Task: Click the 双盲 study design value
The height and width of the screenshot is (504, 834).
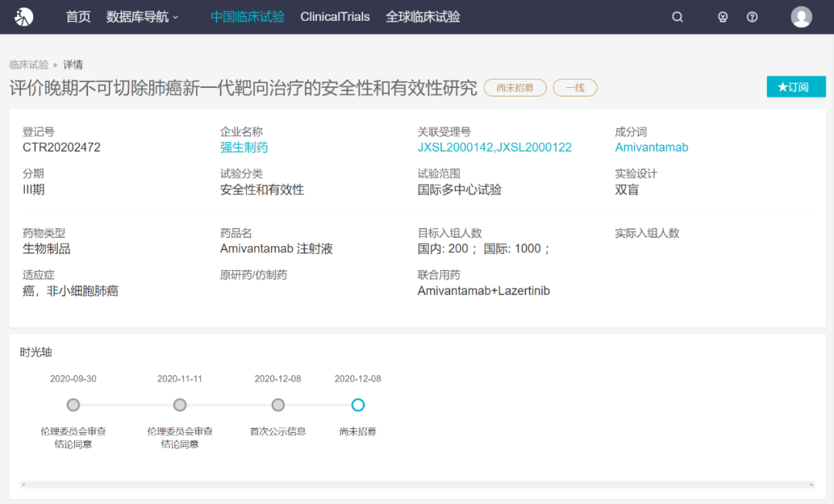Action: pos(626,190)
